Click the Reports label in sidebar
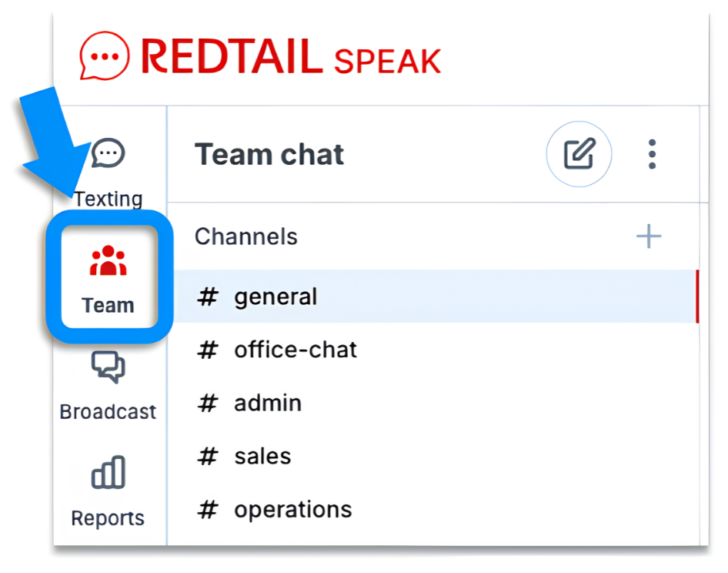 pyautogui.click(x=109, y=518)
